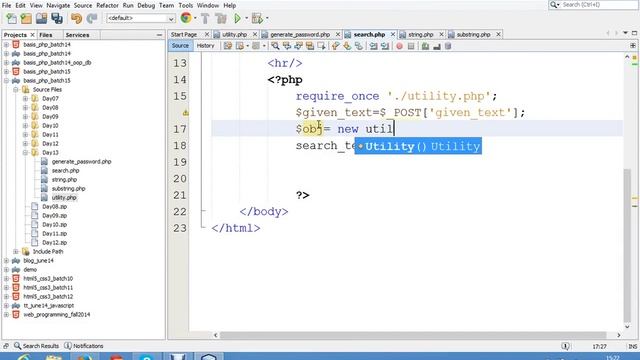The width and height of the screenshot is (640, 360).
Task: Select Day12.zip in project tree
Action: click(x=54, y=242)
